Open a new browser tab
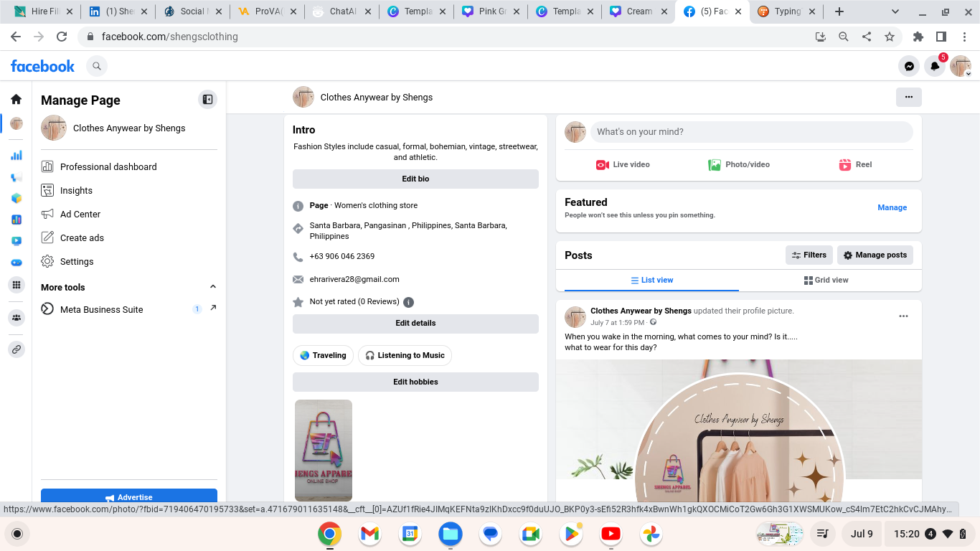The width and height of the screenshot is (980, 551). [839, 11]
